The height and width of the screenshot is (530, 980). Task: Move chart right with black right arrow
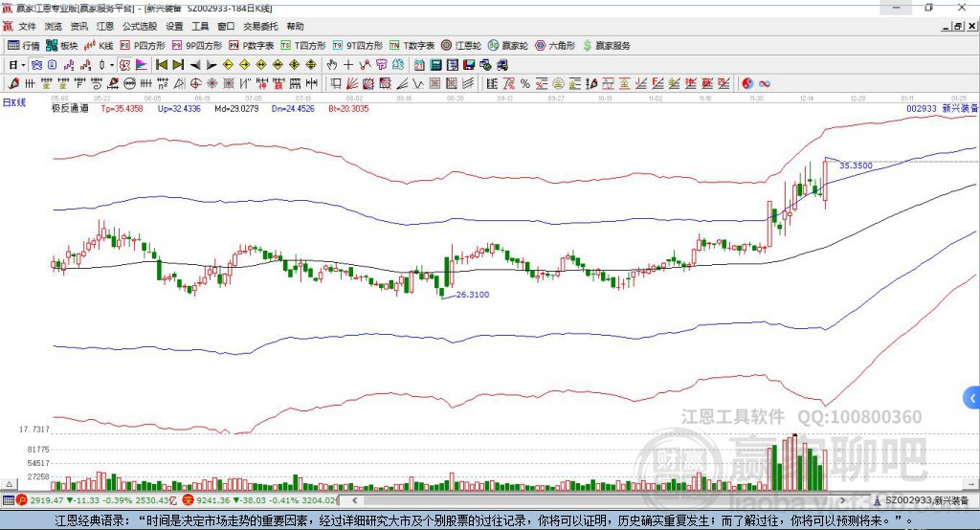[x=212, y=65]
